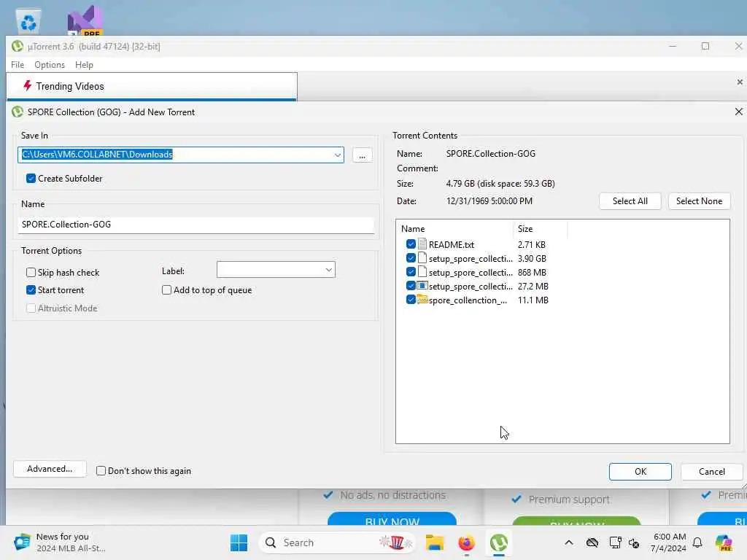Click the uTorrent logo in the dialog title bar
The height and width of the screenshot is (560, 747).
(x=18, y=112)
